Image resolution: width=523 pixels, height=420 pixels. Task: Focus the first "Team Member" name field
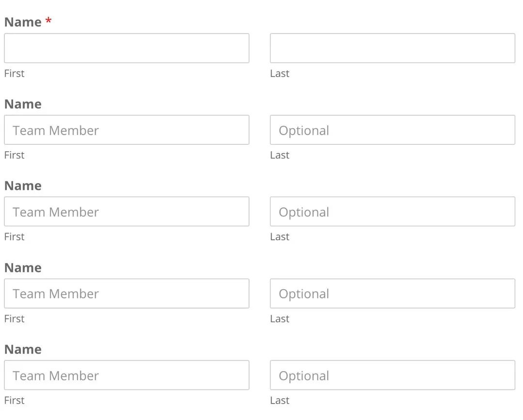coord(127,130)
